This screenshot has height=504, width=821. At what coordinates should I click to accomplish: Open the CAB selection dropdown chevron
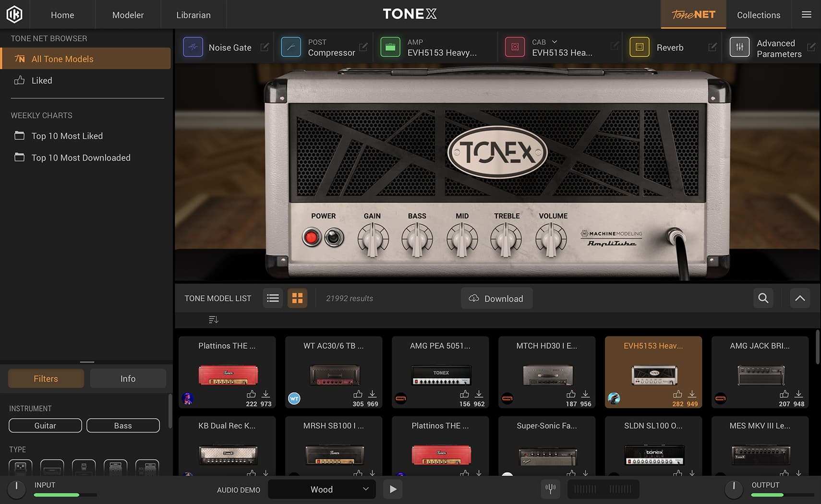click(x=555, y=42)
